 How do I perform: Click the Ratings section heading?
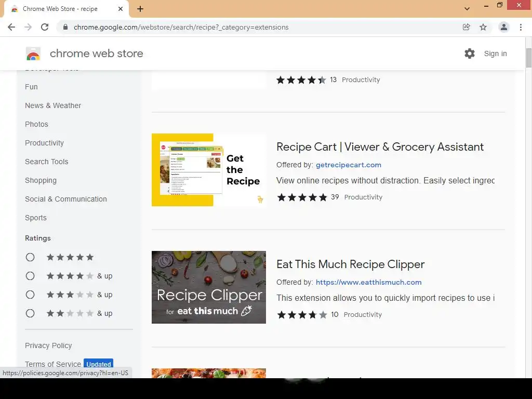37,238
